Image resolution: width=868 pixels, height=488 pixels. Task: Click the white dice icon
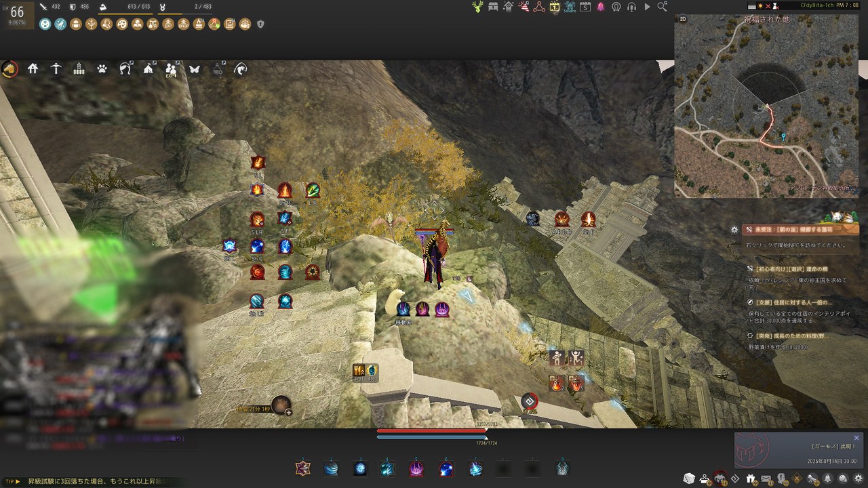(x=688, y=479)
